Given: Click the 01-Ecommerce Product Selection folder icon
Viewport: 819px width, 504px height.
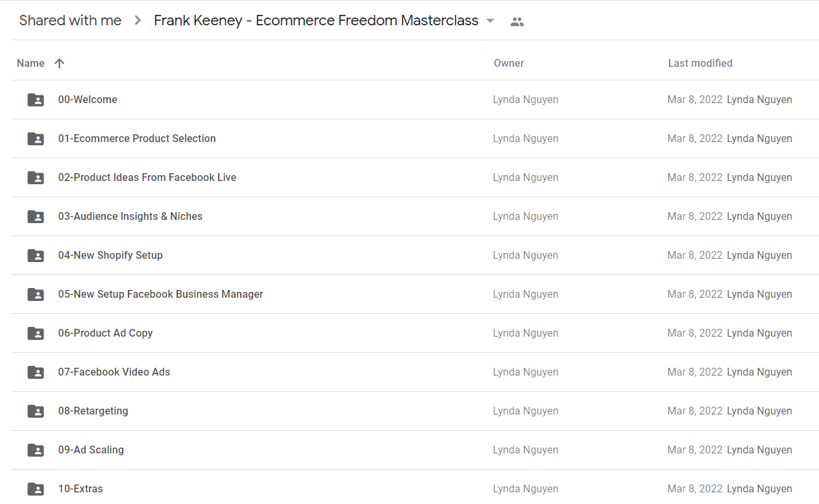Looking at the screenshot, I should pyautogui.click(x=36, y=139).
